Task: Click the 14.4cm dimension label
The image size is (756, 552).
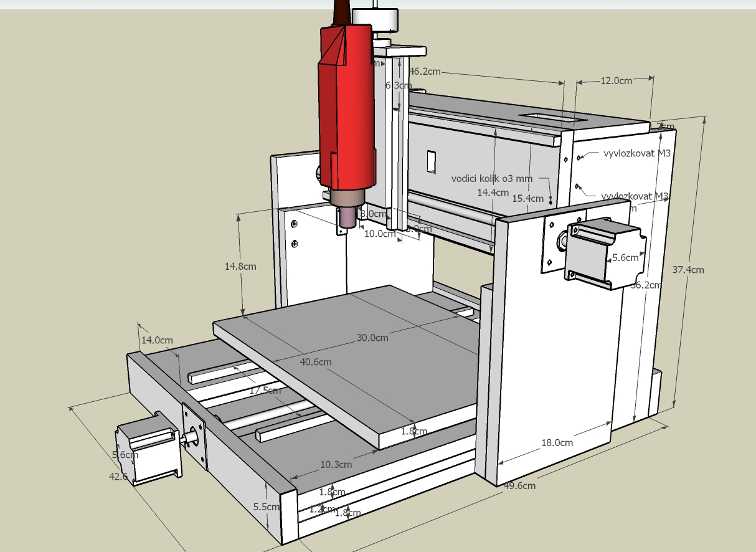Action: 493,193
